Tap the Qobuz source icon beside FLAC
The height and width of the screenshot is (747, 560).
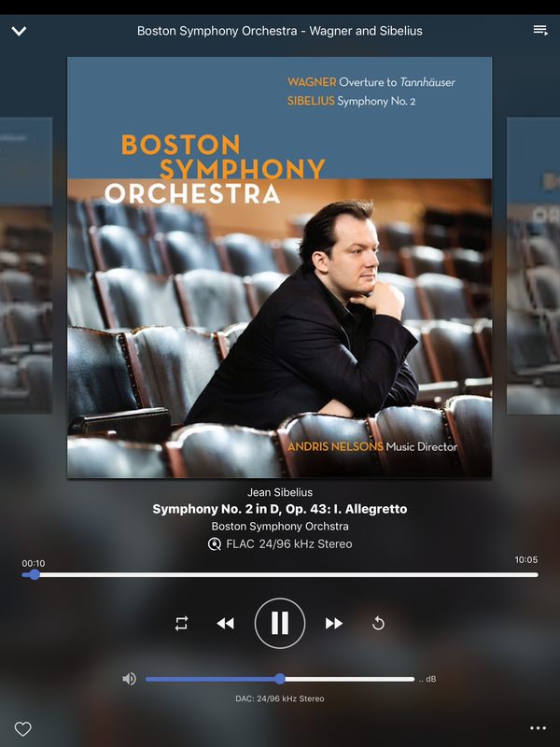215,544
